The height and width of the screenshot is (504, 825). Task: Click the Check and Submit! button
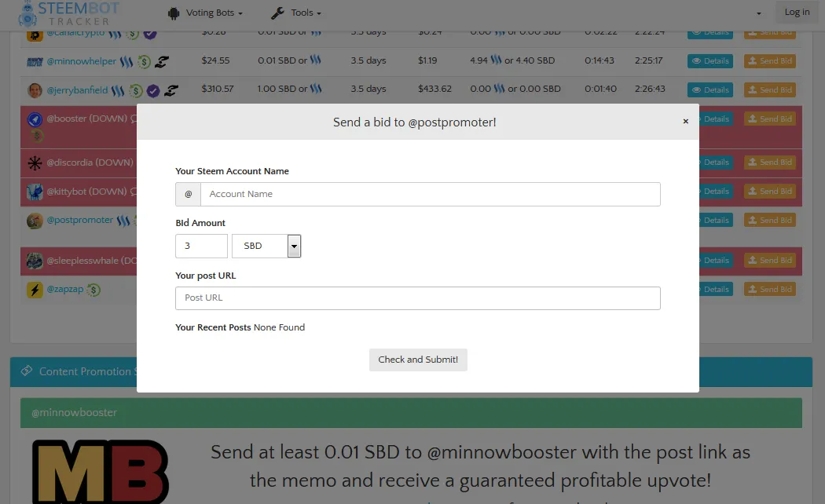point(418,360)
